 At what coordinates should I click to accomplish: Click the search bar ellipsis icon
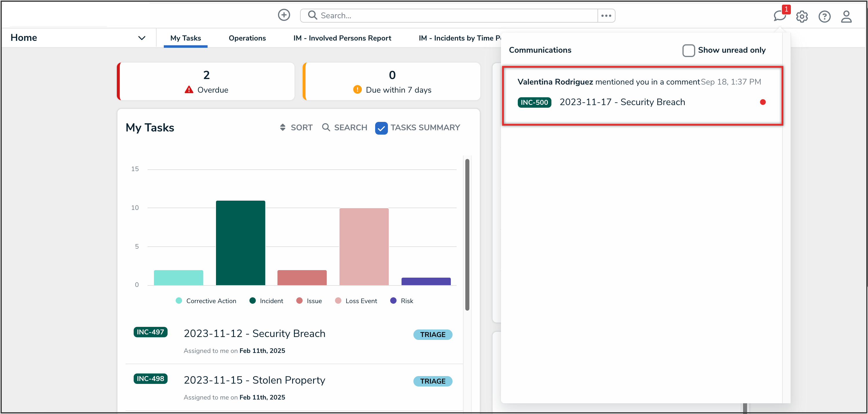pos(606,15)
